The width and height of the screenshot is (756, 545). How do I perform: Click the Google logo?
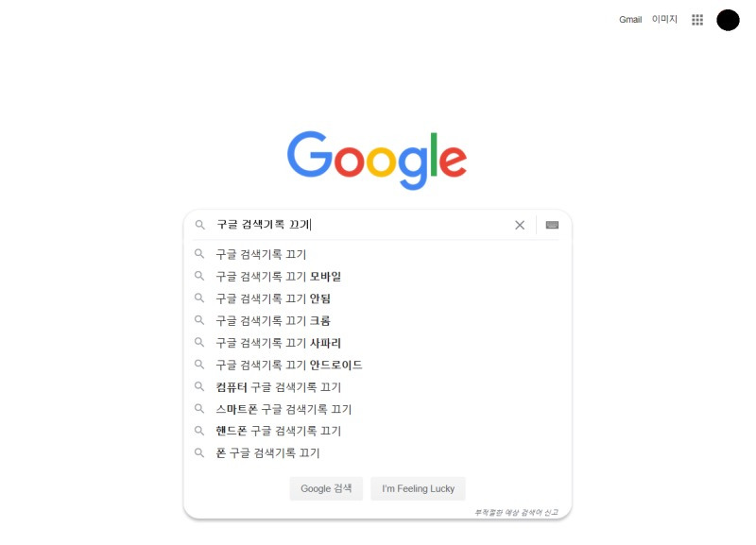[x=377, y=158]
